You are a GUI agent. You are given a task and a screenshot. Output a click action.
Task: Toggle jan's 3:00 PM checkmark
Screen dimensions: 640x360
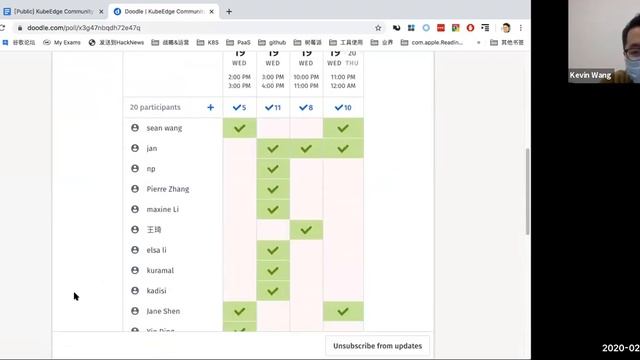click(x=273, y=149)
